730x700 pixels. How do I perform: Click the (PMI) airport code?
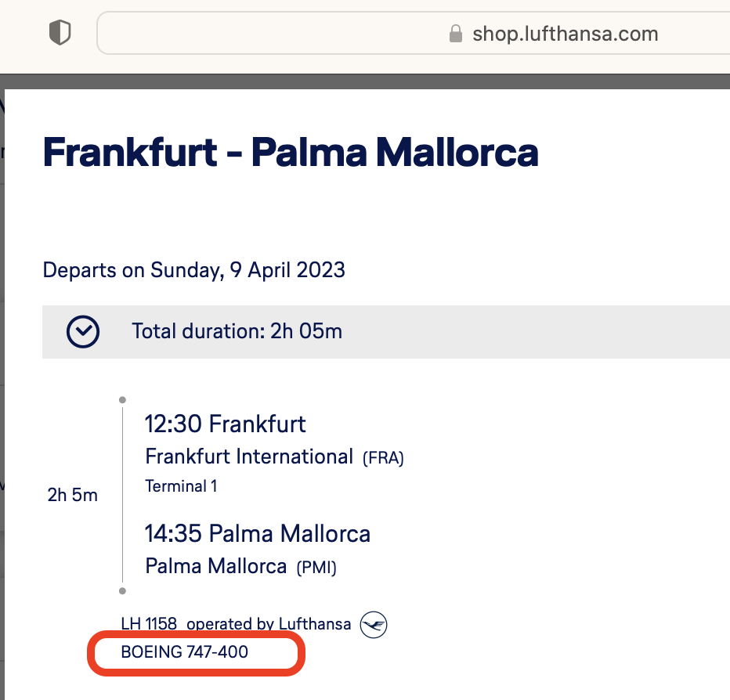click(316, 567)
